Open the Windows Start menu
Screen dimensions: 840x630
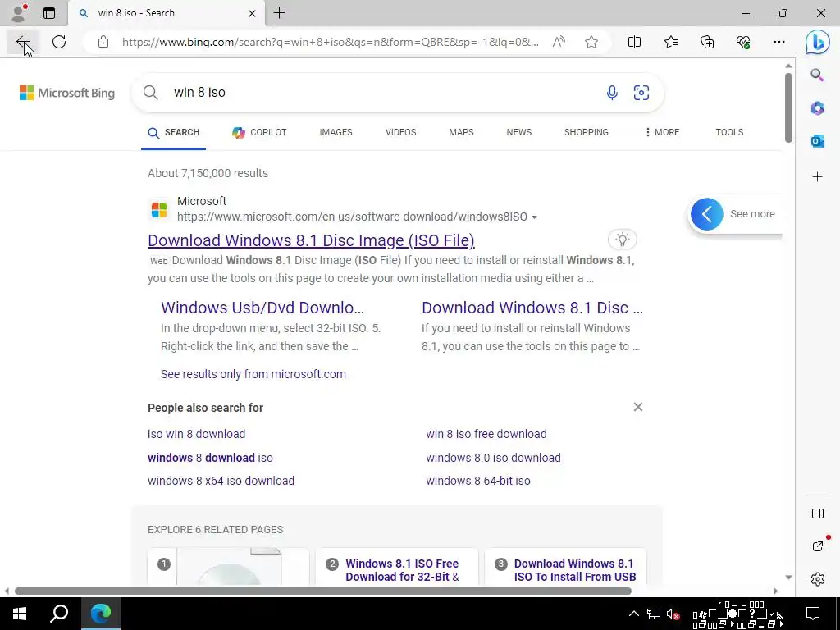[x=20, y=614]
